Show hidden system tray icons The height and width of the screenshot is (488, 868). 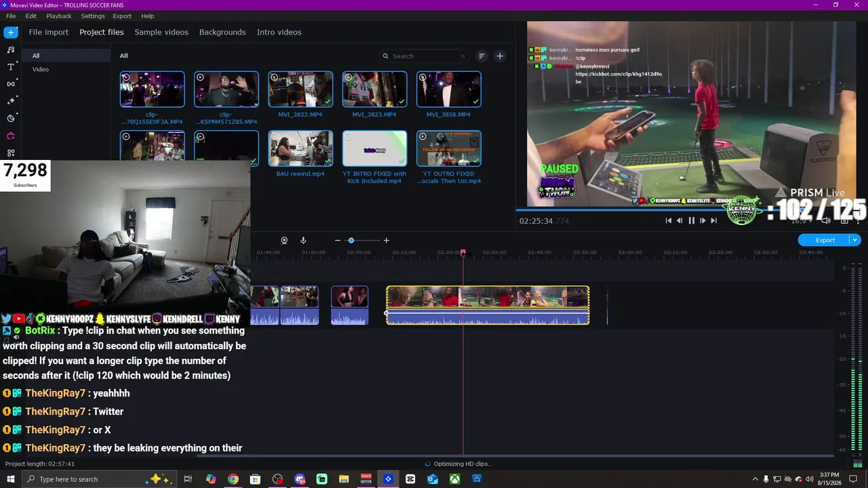pos(755,479)
